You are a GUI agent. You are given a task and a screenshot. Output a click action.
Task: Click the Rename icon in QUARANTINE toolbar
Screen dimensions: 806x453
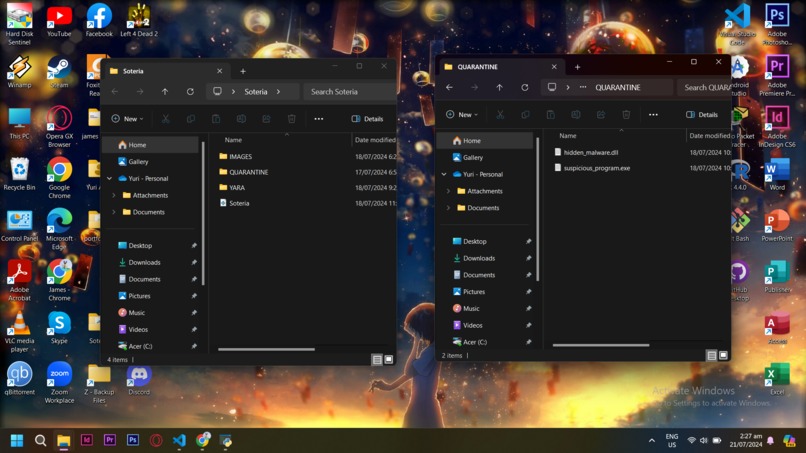[576, 115]
